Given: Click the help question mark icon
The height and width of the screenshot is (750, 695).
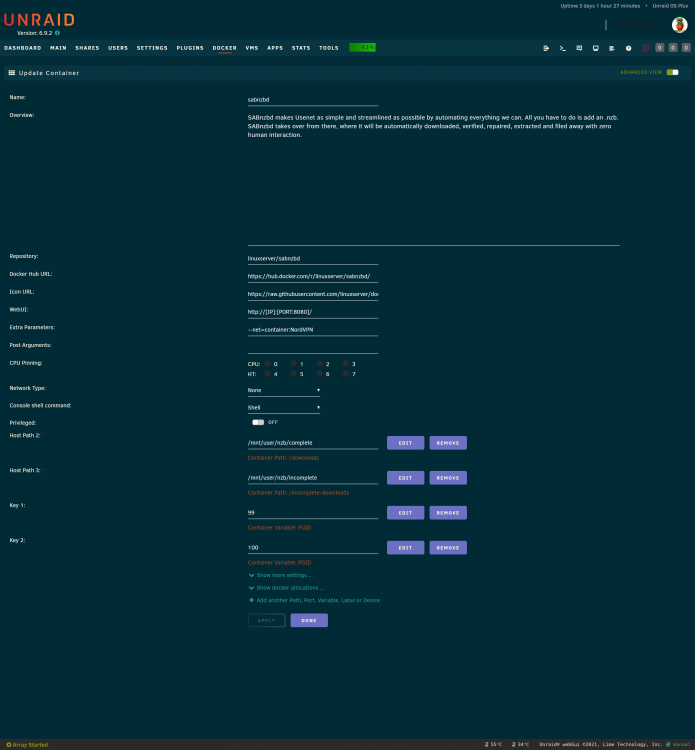Looking at the screenshot, I should tap(629, 48).
